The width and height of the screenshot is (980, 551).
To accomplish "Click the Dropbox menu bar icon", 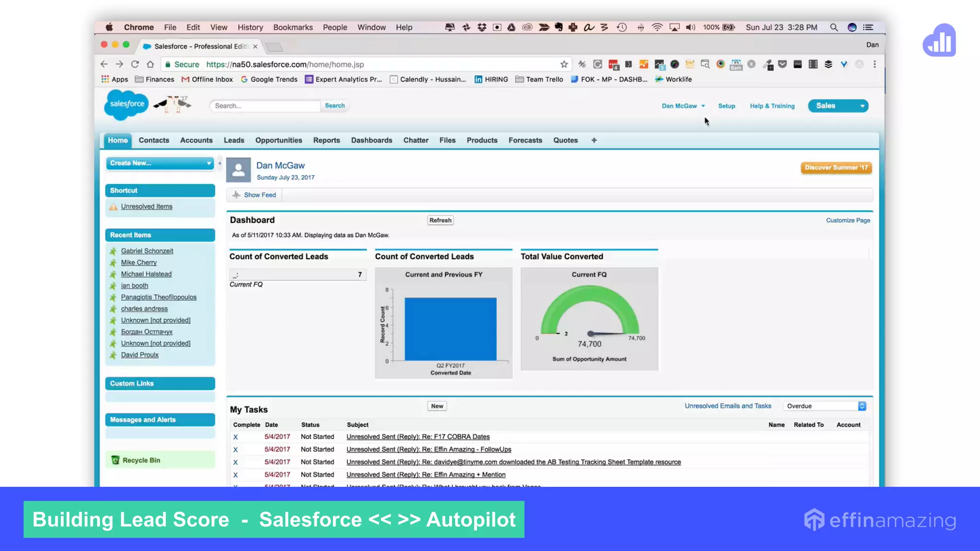I will click(x=482, y=27).
